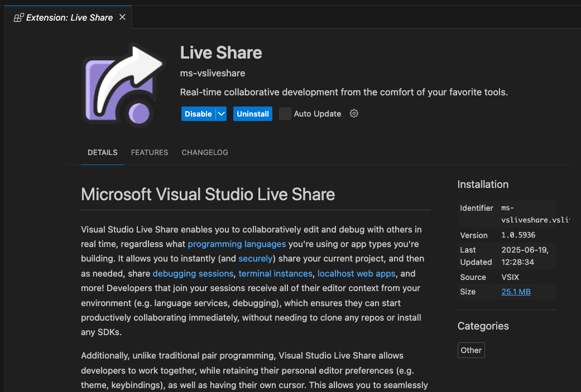Click the Categories section heading
This screenshot has height=392, width=581.
pyautogui.click(x=483, y=326)
